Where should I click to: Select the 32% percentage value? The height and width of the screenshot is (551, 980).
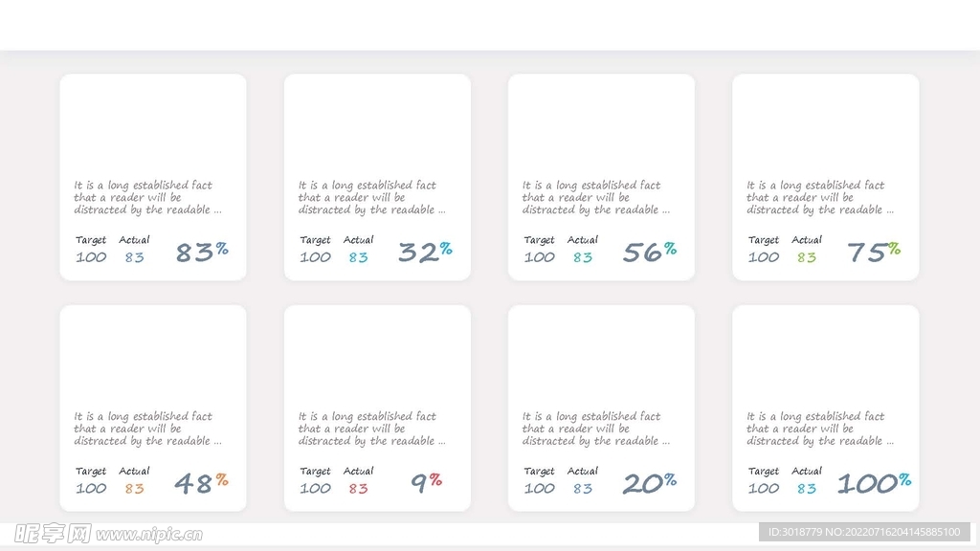[425, 252]
